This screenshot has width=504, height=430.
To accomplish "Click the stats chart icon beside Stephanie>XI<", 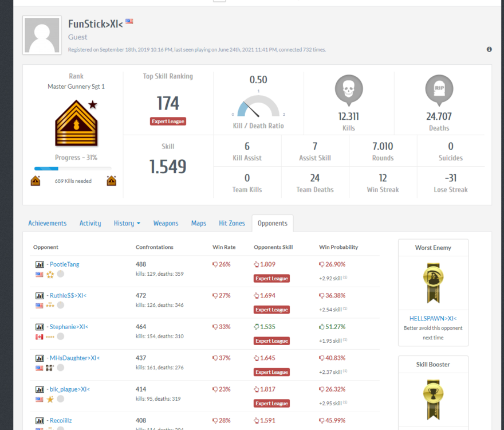I will 40,327.
